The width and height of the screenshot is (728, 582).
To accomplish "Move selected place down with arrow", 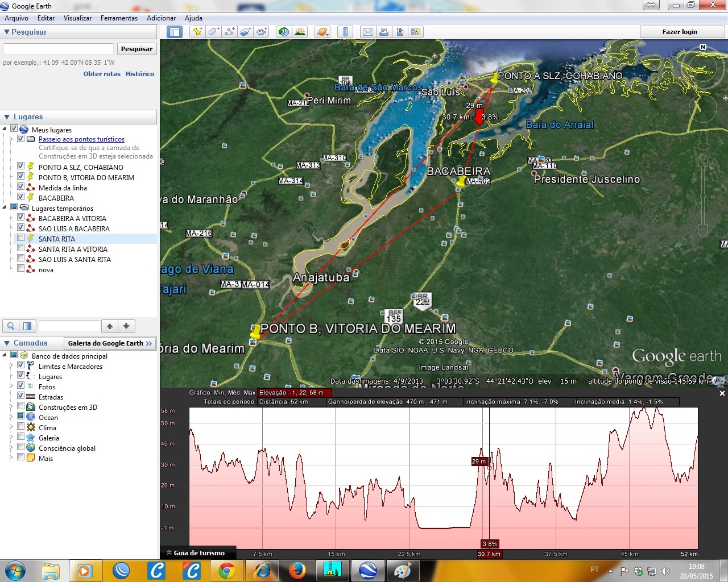I will click(126, 326).
